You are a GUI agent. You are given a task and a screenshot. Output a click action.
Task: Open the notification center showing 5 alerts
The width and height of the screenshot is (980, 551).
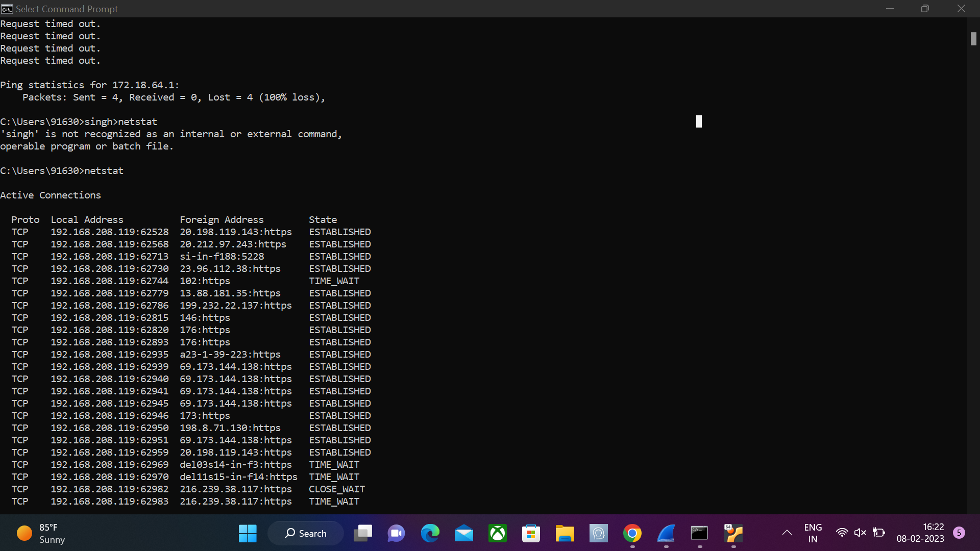coord(960,533)
